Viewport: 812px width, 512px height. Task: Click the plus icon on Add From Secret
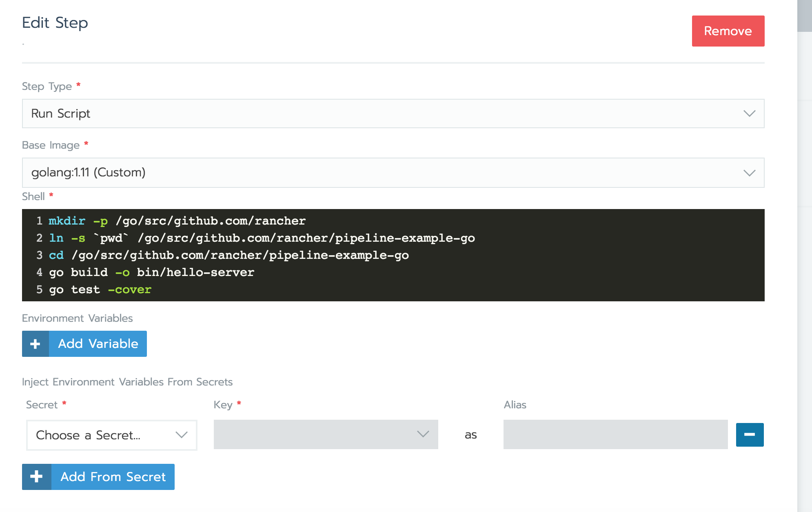point(37,476)
